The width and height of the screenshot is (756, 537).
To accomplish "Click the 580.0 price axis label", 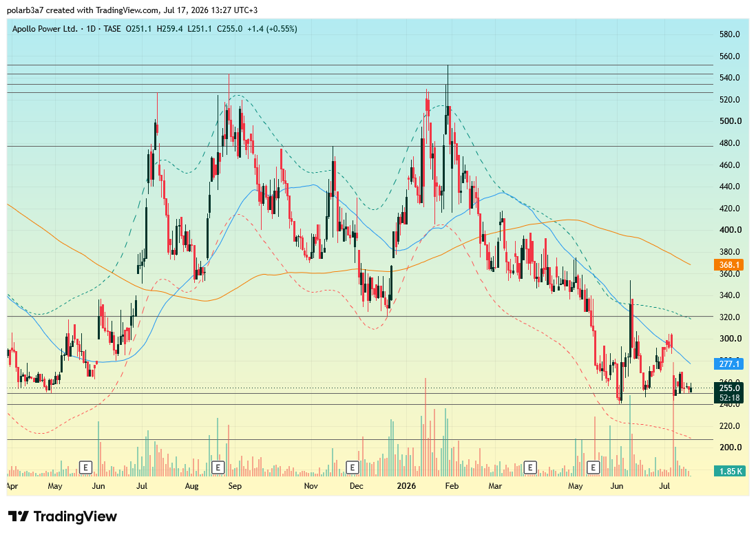I will coord(729,34).
